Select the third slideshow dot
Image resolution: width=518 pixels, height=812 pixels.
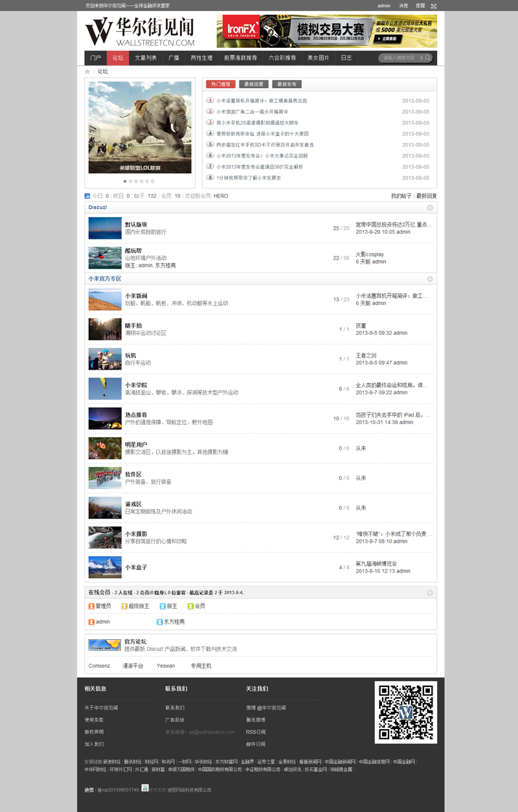(x=136, y=181)
